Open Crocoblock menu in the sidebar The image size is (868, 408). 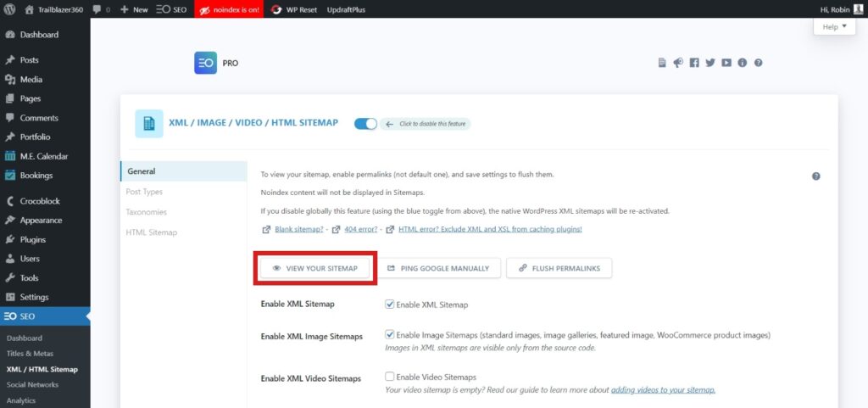pyautogui.click(x=40, y=201)
